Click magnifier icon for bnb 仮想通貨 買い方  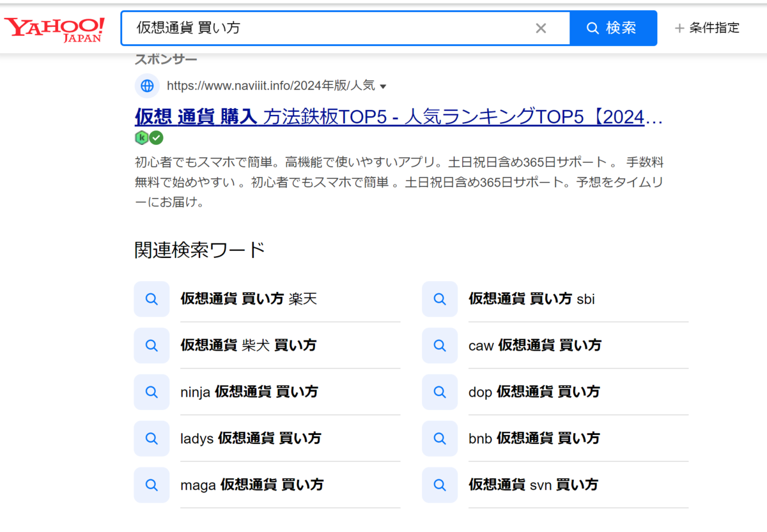point(440,438)
